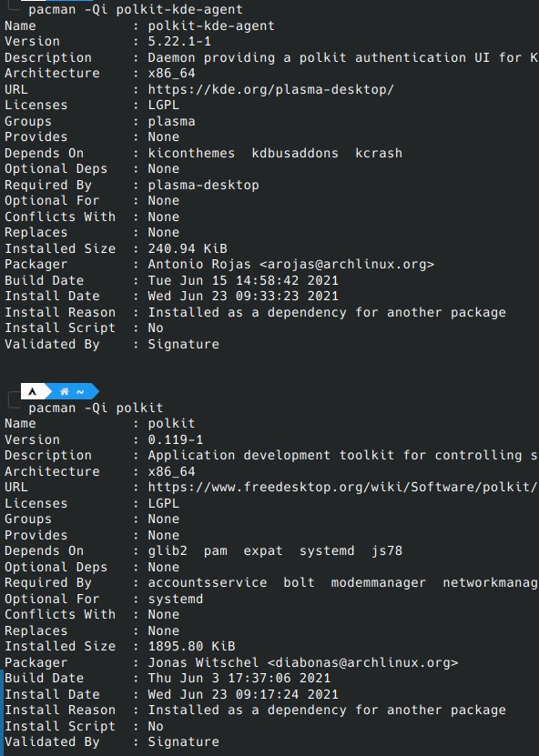Image resolution: width=539 pixels, height=756 pixels.
Task: Click the version text 5.22.1-1
Action: pyautogui.click(x=179, y=42)
